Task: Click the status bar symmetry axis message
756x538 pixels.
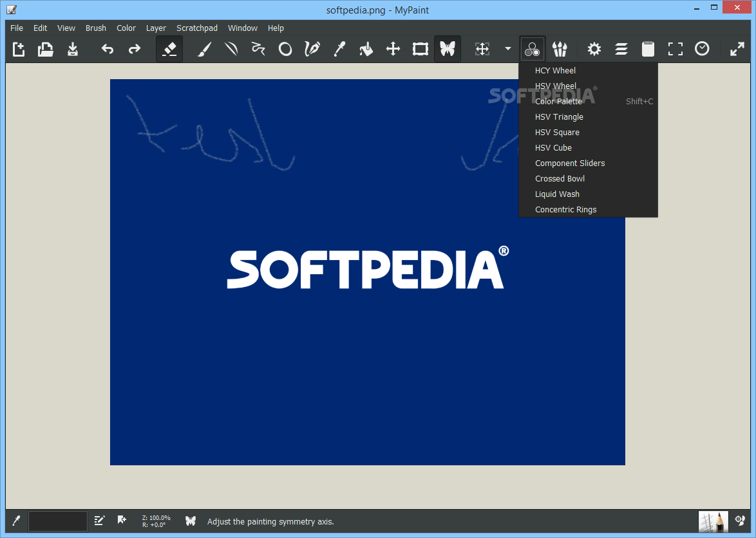Action: click(x=270, y=522)
